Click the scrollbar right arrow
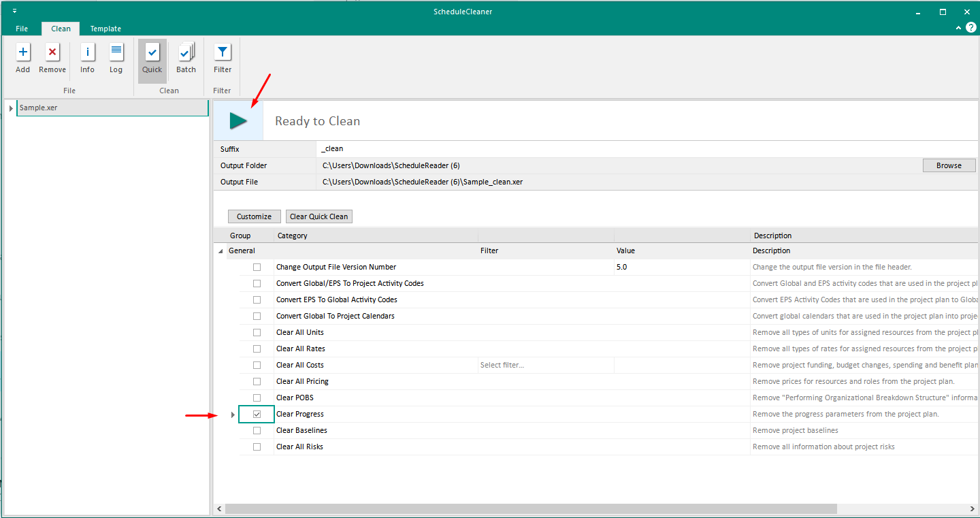This screenshot has height=518, width=980. pyautogui.click(x=973, y=508)
